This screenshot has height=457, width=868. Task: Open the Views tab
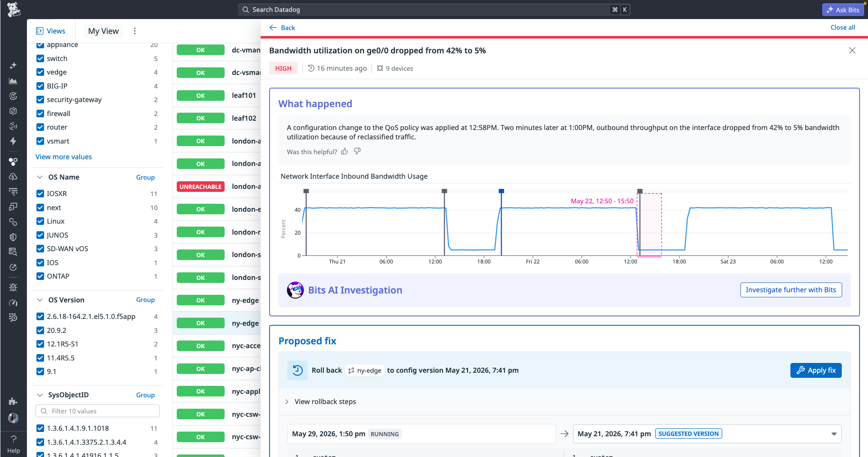[51, 31]
